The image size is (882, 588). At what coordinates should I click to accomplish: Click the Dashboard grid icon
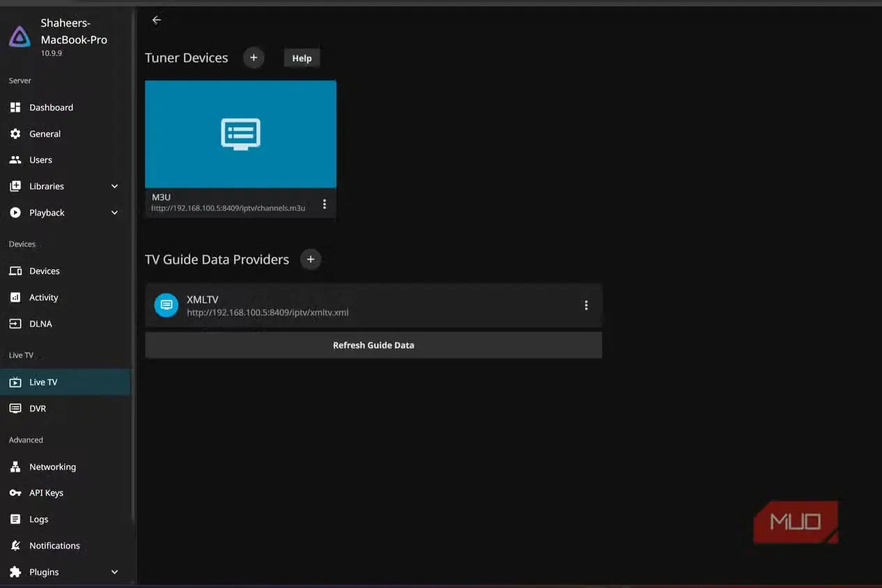pyautogui.click(x=15, y=107)
